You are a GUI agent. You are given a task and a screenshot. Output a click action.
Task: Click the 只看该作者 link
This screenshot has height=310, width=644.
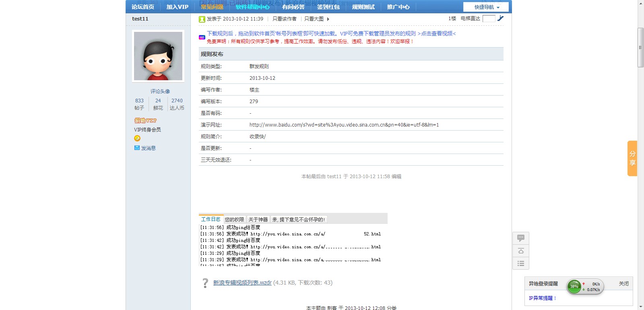point(284,19)
